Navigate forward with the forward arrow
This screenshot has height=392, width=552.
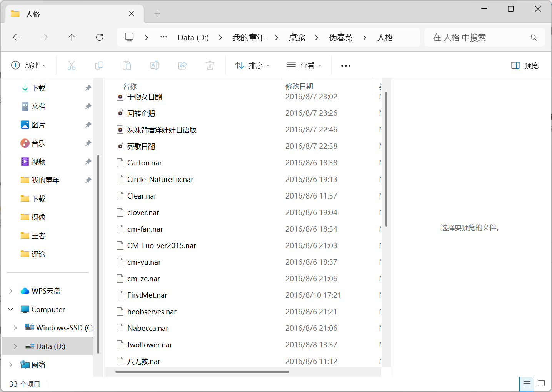(44, 37)
